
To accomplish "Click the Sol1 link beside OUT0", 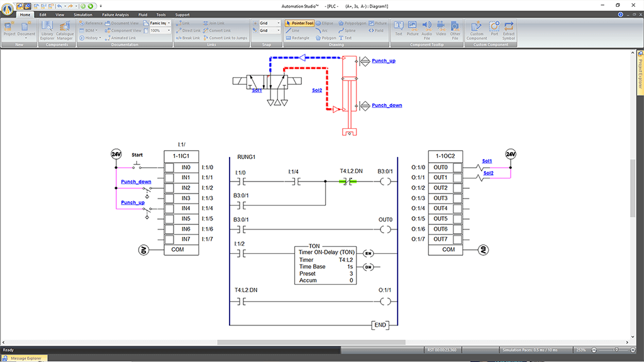I will [x=487, y=161].
